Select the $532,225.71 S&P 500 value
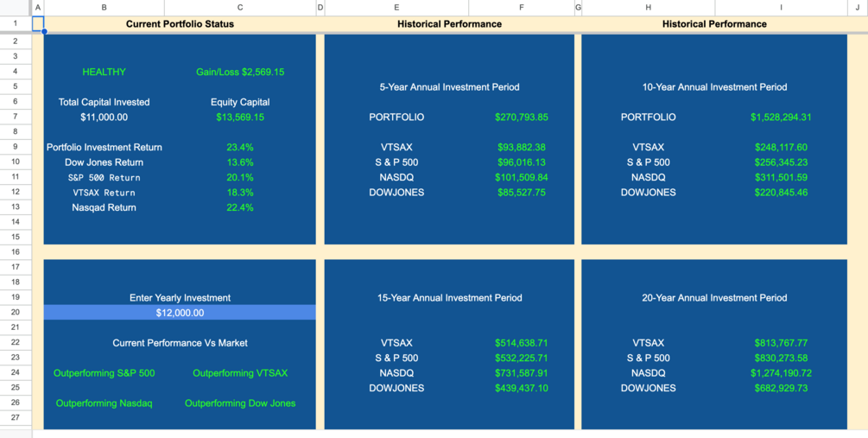868x438 pixels. coord(522,359)
